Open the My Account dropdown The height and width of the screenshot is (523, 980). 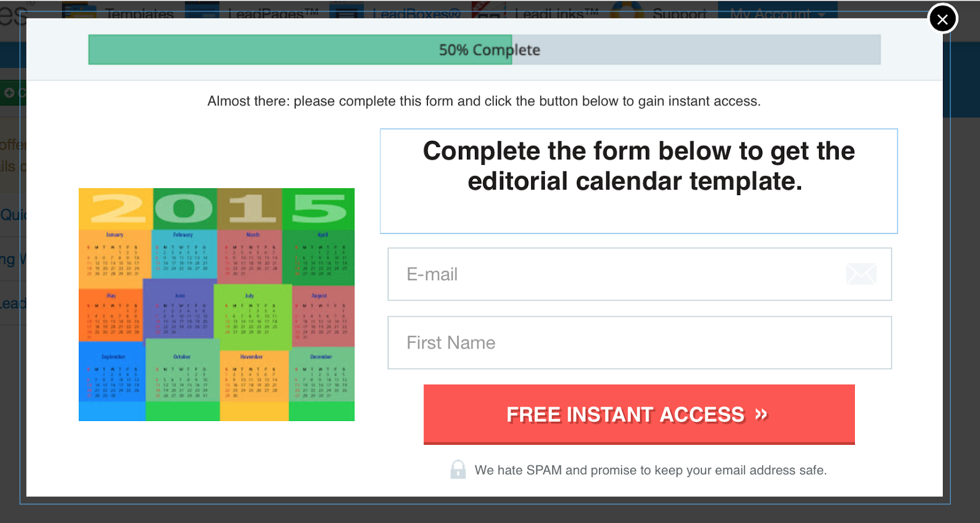tap(777, 10)
